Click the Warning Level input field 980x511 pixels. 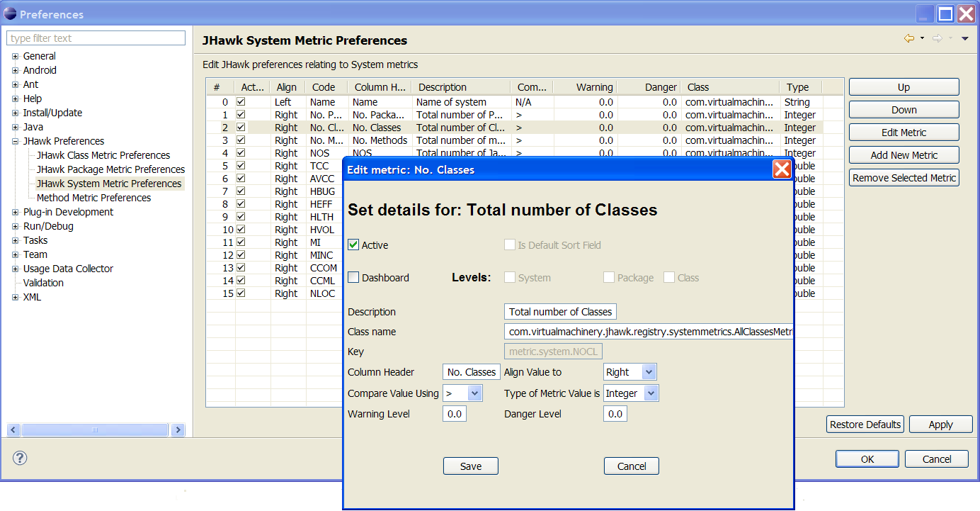click(x=455, y=414)
